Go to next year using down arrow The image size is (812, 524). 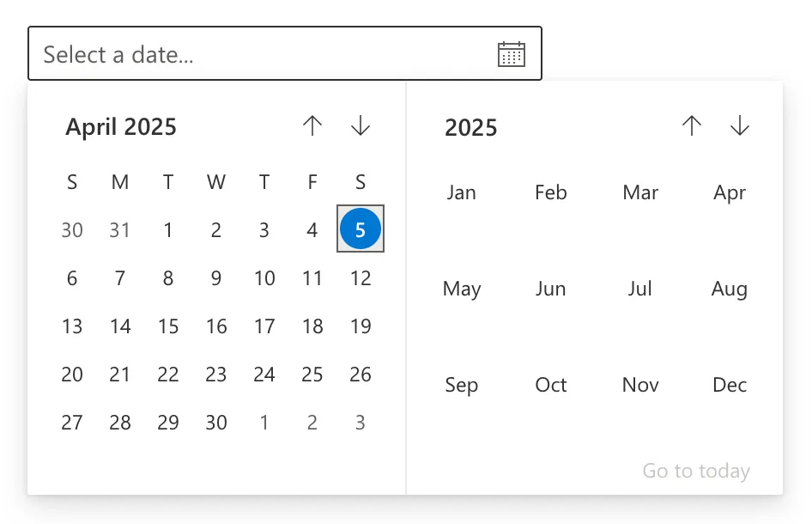point(740,126)
